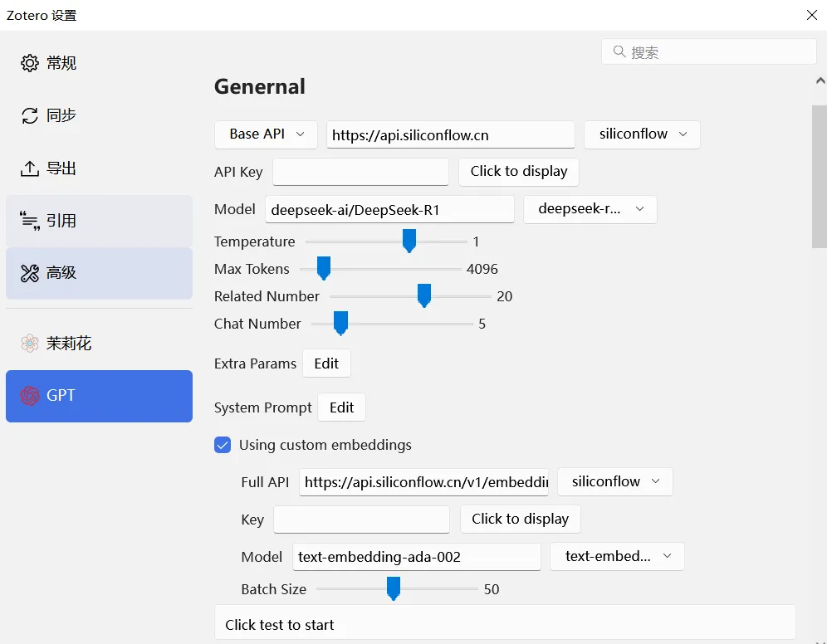
Task: Click the Temperature slider handle
Action: coord(409,241)
